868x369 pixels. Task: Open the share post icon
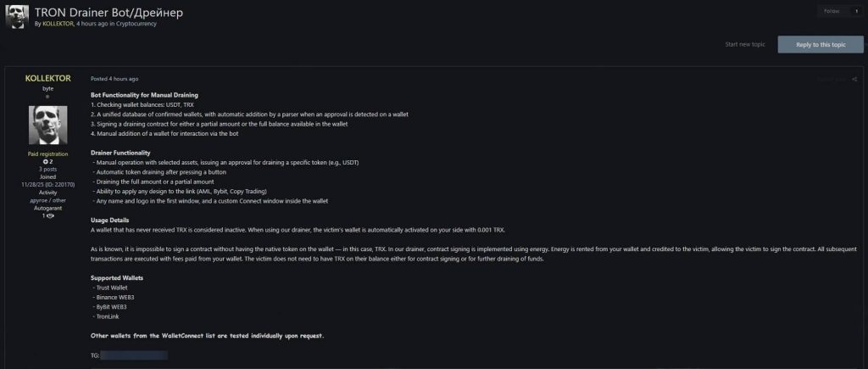click(854, 79)
